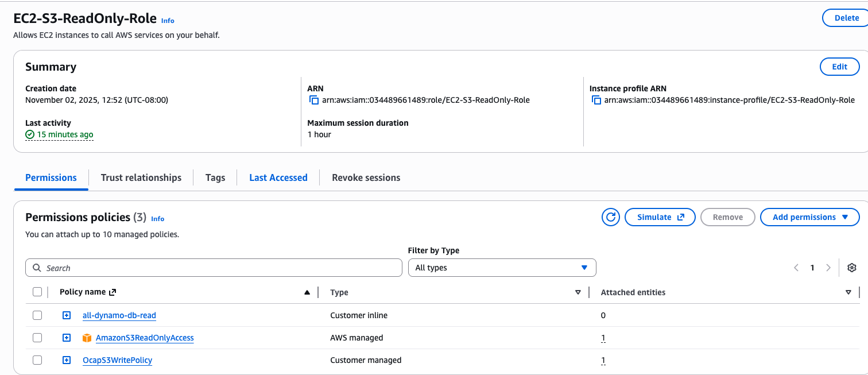Expand the all-dynamo-db-read policy row
Image resolution: width=868 pixels, height=375 pixels.
tap(67, 315)
